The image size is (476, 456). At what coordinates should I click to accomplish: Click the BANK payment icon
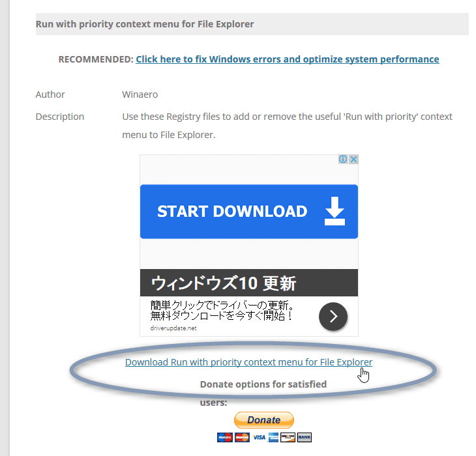click(304, 437)
